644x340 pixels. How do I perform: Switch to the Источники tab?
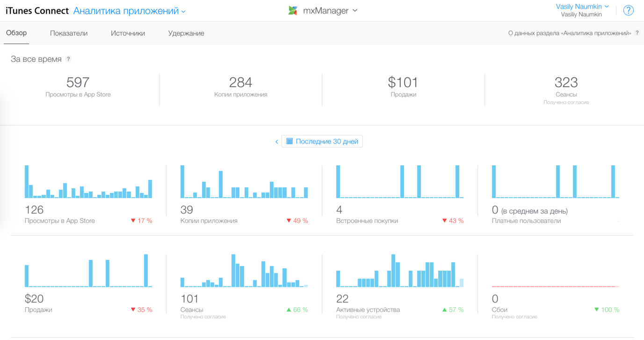click(128, 33)
